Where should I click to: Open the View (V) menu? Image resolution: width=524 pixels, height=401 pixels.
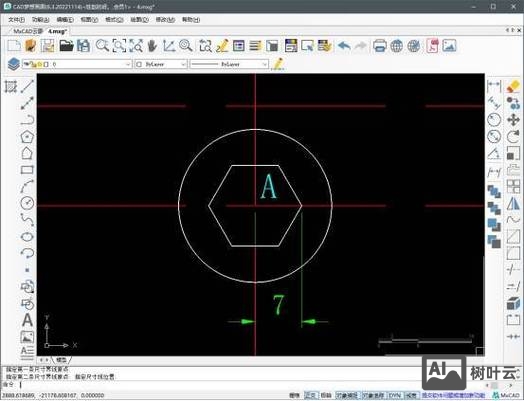pos(89,20)
